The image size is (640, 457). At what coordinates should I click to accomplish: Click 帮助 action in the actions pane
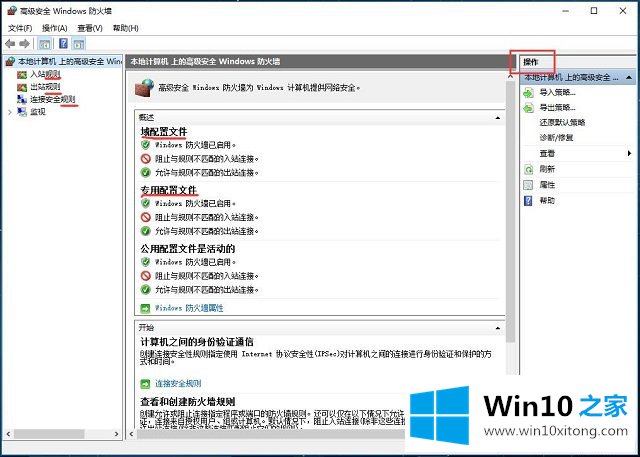547,200
